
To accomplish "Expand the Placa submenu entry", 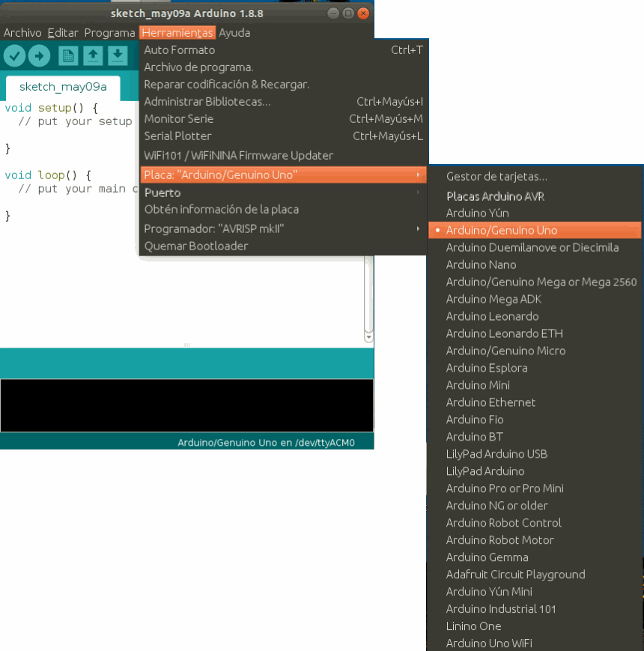I will click(x=283, y=175).
